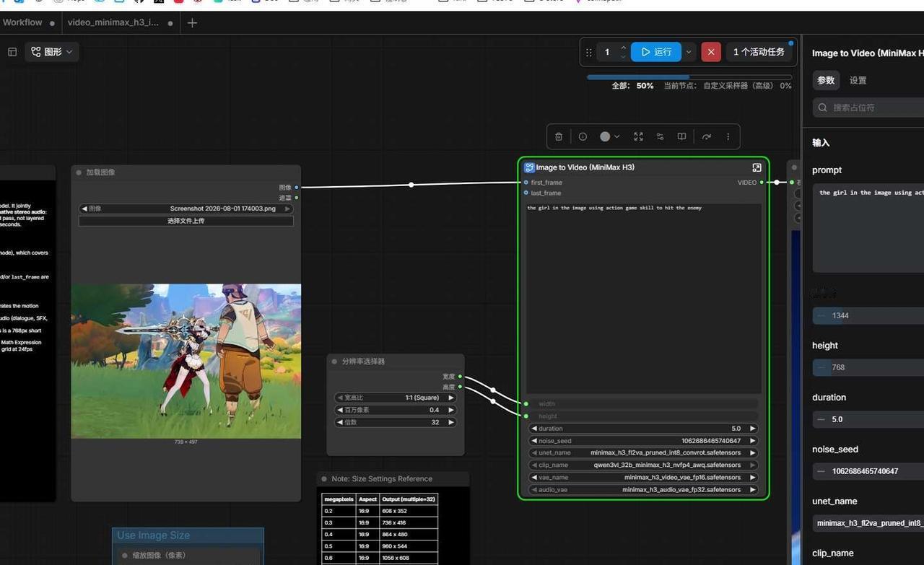The height and width of the screenshot is (565, 924).
Task: Delete the selected node with the trash icon
Action: [559, 136]
